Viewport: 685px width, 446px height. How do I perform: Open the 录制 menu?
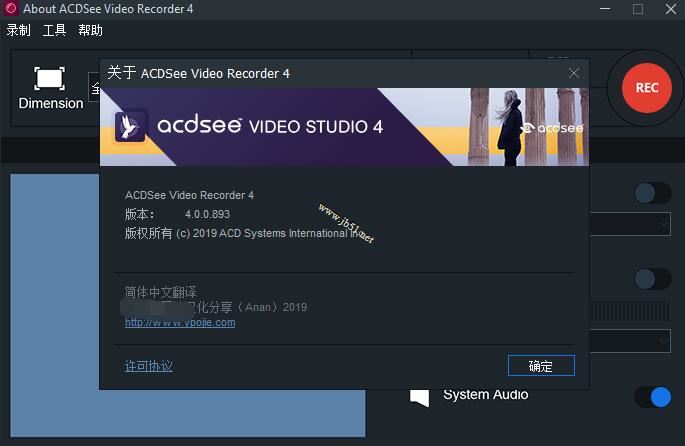coord(18,30)
